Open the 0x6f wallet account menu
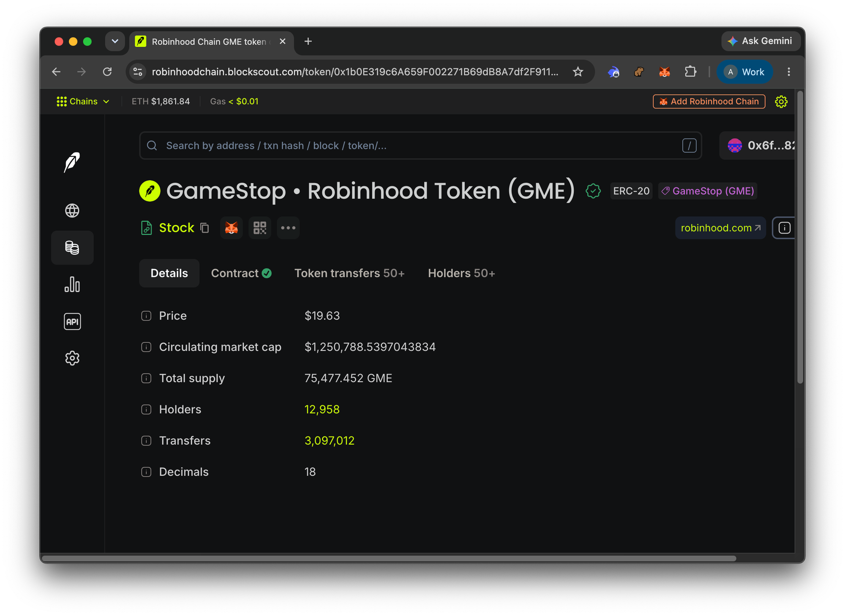Image resolution: width=845 pixels, height=616 pixels. (x=758, y=146)
